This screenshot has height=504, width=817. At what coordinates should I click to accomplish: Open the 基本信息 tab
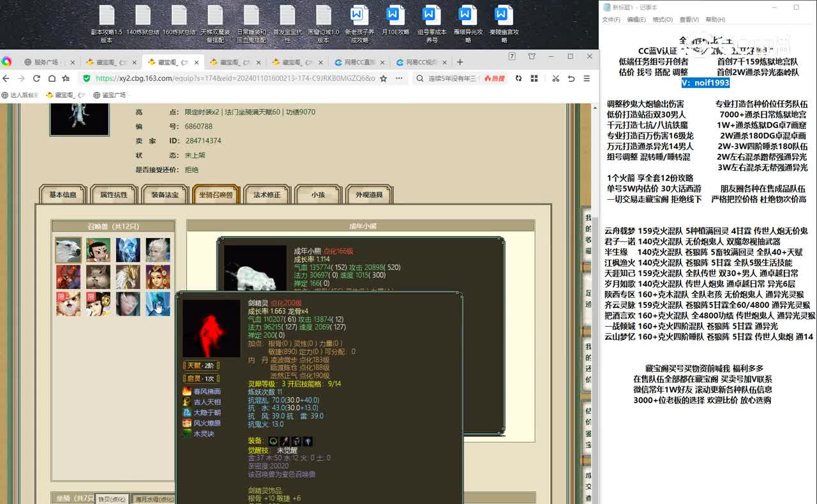click(63, 195)
